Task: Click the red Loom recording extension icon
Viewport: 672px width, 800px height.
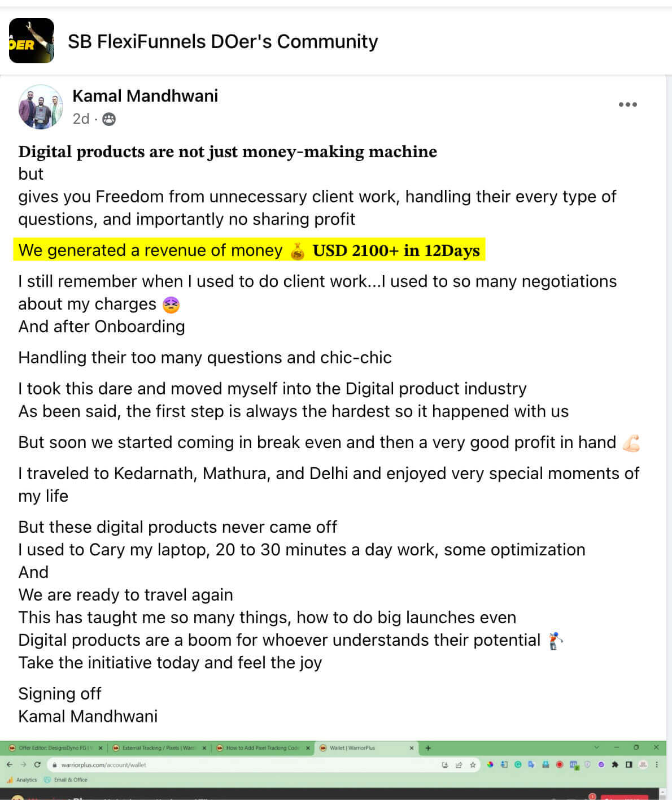Action: tap(560, 765)
